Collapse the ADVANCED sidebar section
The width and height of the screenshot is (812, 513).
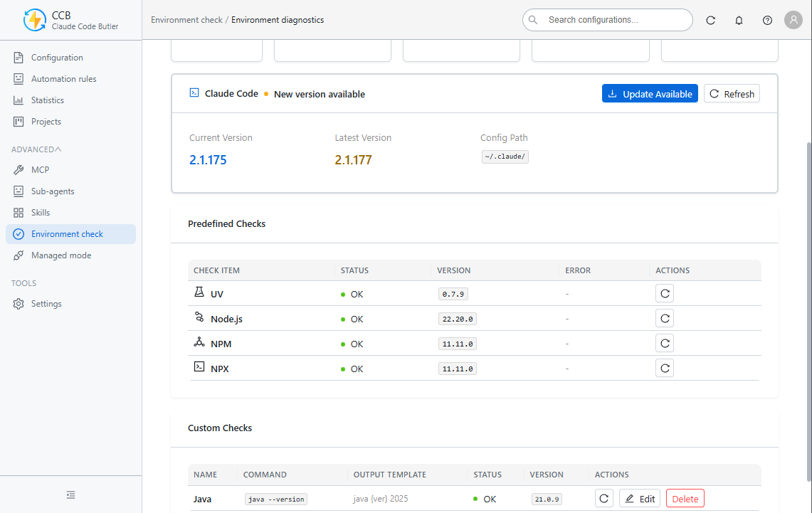36,149
